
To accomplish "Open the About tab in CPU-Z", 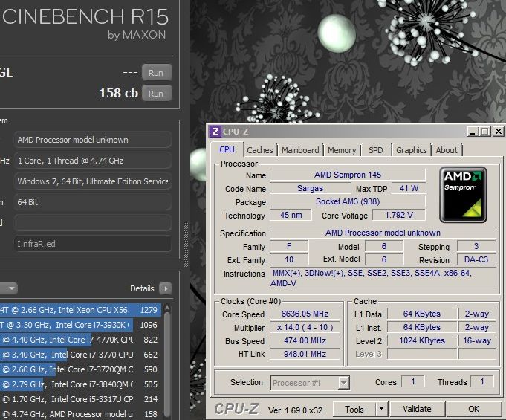I will click(x=447, y=150).
